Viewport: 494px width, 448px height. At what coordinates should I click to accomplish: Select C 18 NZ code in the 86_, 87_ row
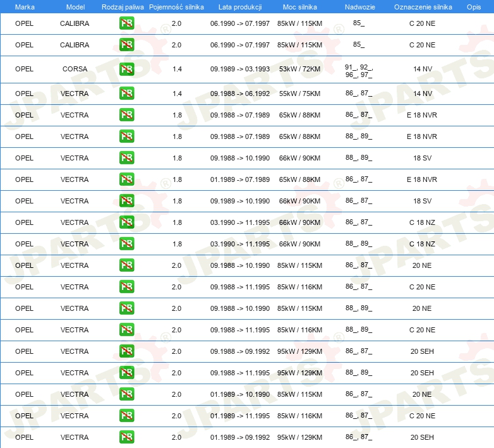point(422,222)
